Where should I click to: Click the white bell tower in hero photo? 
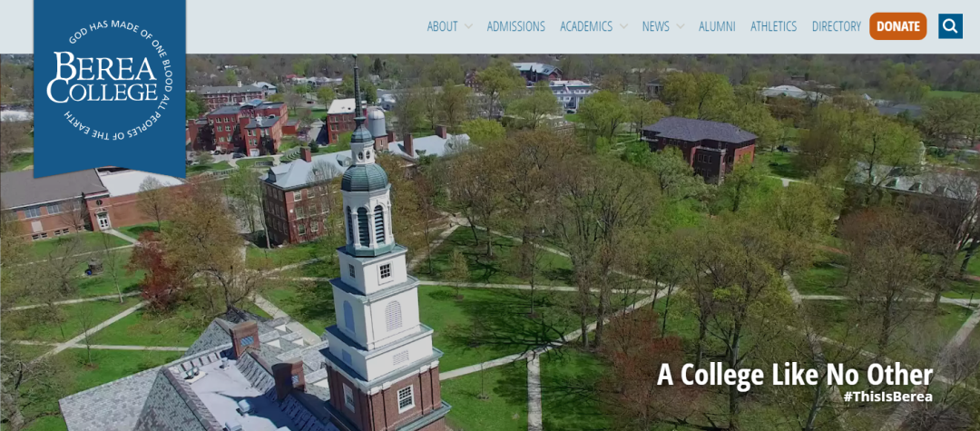374,299
